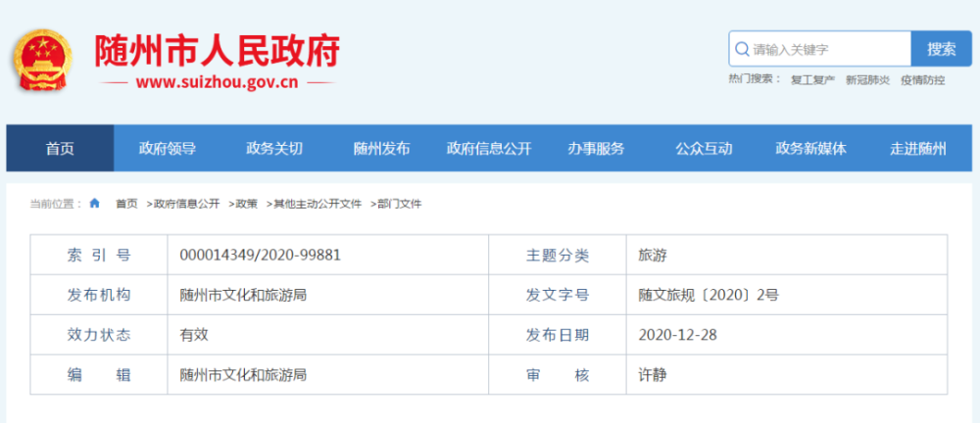Open the 走进随州 menu item
This screenshot has width=980, height=423.
tap(918, 149)
